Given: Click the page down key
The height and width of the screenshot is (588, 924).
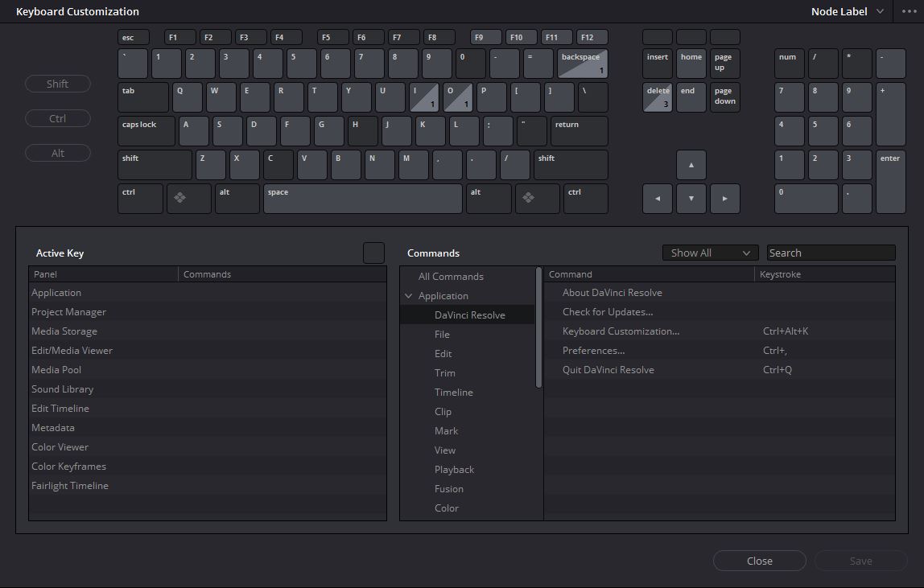Looking at the screenshot, I should coord(725,97).
